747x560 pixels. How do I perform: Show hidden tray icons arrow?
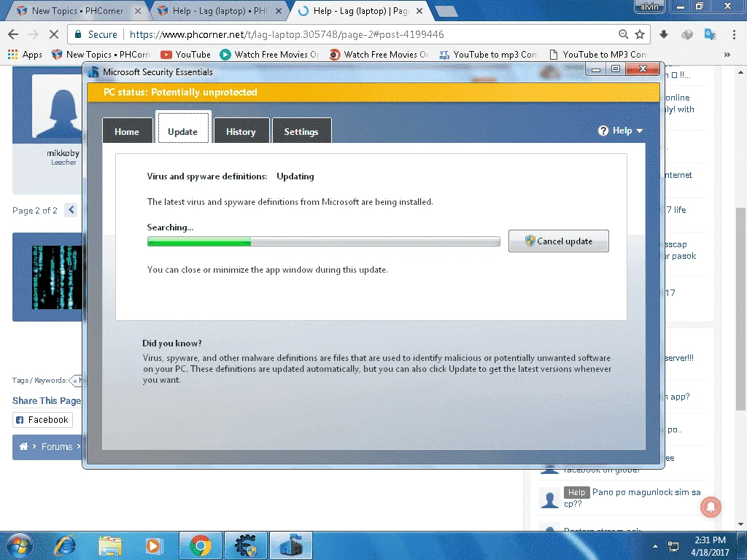655,545
